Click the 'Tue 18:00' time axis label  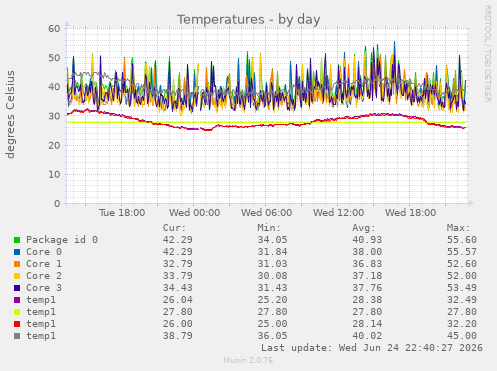[x=122, y=213]
